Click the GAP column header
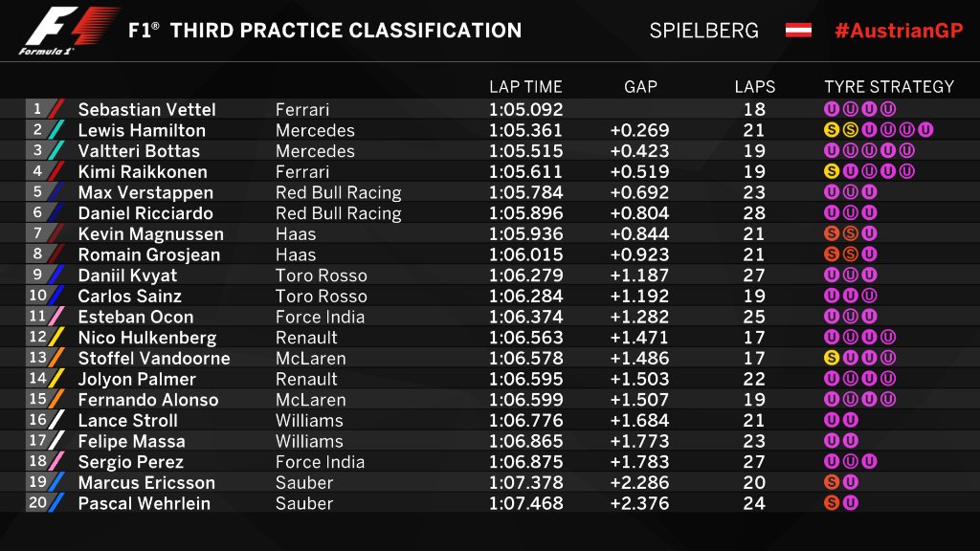 [x=640, y=87]
